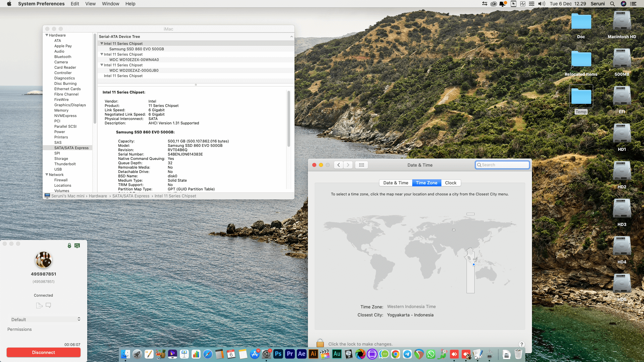Collapse the Hardware section in sidebar
644x362 pixels.
(47, 35)
